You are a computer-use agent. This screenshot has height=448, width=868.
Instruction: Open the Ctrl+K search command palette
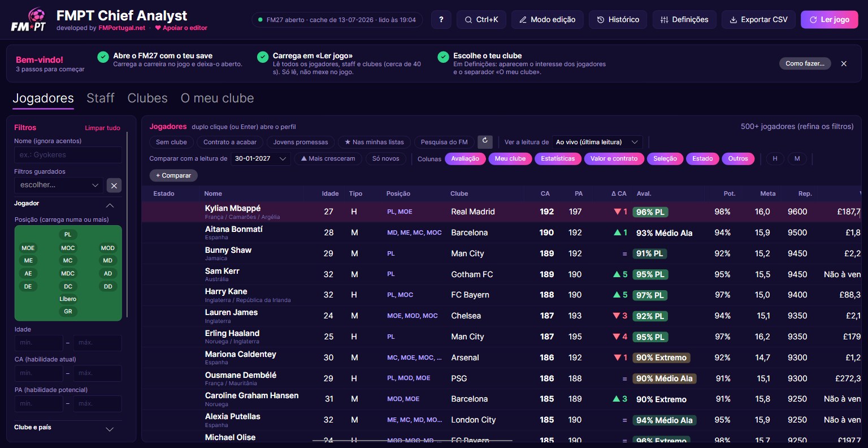coord(481,20)
